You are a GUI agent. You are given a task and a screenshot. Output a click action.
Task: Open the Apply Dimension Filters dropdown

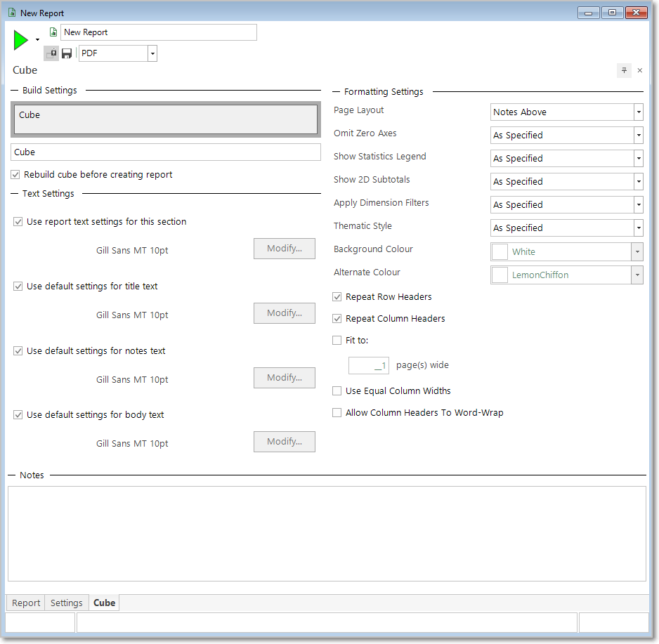tap(567, 204)
